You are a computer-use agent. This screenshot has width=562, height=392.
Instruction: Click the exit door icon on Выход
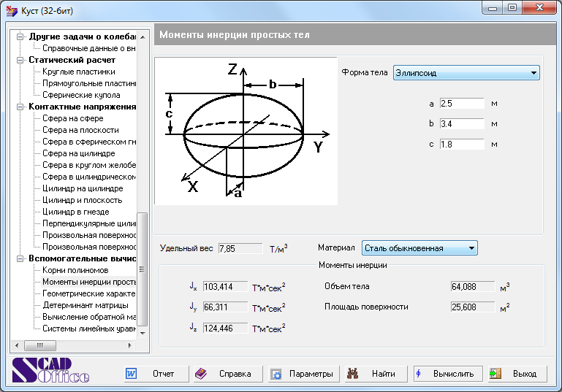coord(495,374)
